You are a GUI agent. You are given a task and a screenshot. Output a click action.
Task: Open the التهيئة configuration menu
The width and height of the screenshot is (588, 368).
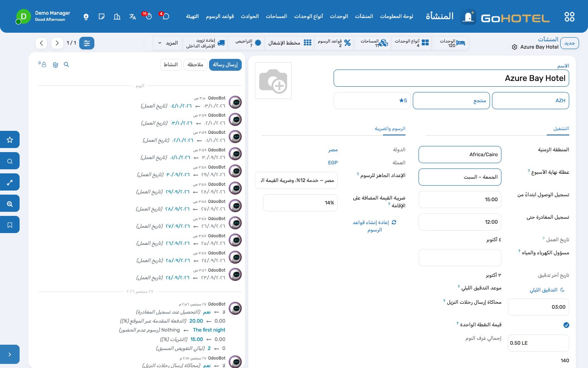tap(192, 16)
